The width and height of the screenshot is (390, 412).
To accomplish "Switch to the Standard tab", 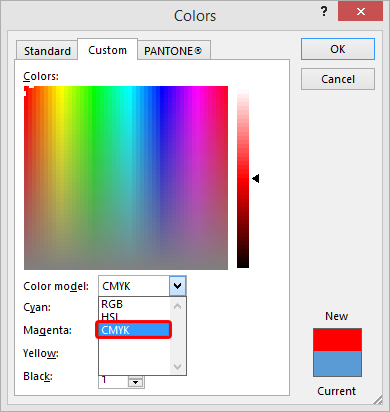I will pyautogui.click(x=47, y=51).
